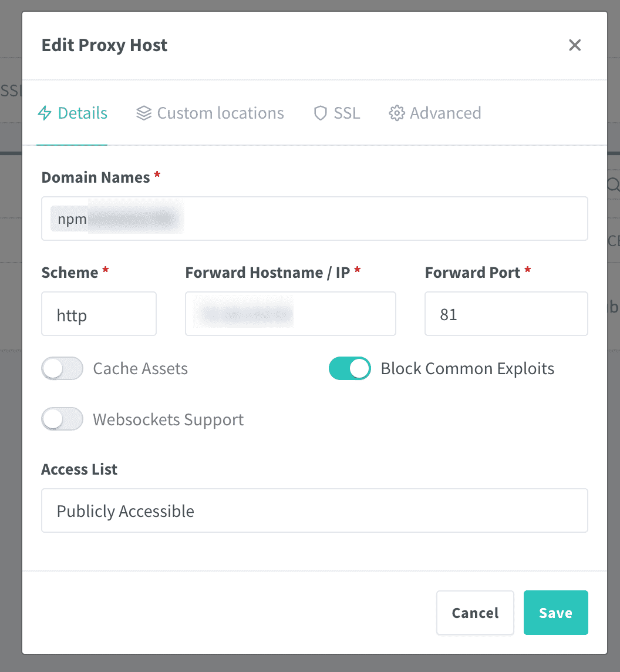
Task: Click the Save button
Action: pos(555,613)
